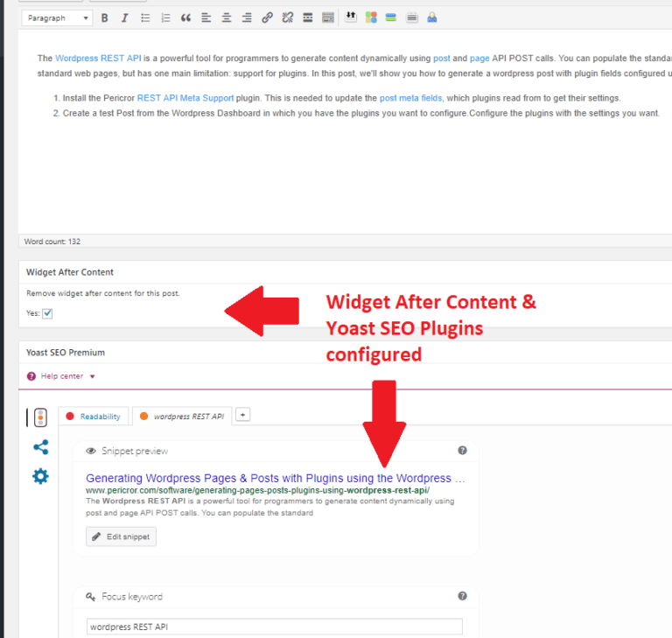Align text left
This screenshot has height=638, width=672.
tap(206, 18)
